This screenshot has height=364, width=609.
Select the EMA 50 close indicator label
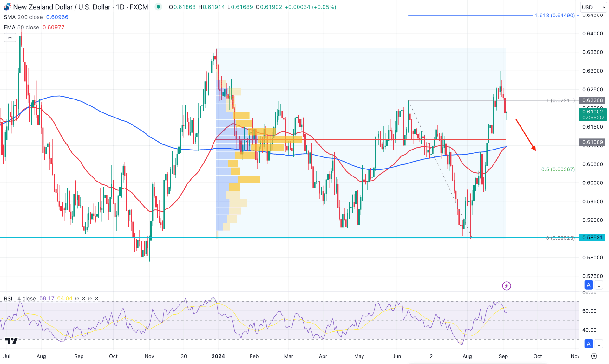21,27
